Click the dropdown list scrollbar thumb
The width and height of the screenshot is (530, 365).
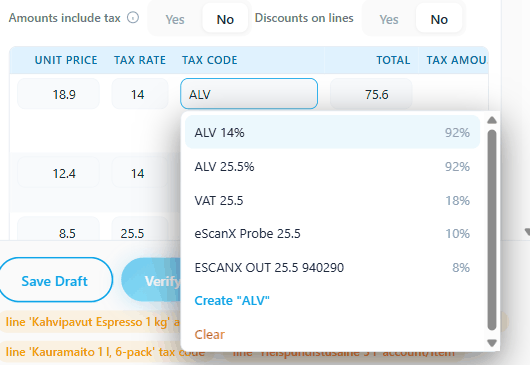[x=492, y=230]
